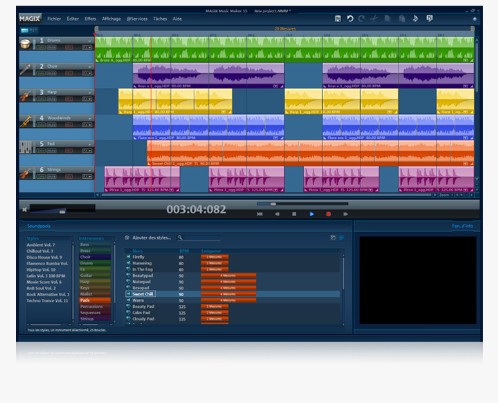Screen dimensions: 498x403
Task: Arm record on track 5 Pad
Action: 69,151
